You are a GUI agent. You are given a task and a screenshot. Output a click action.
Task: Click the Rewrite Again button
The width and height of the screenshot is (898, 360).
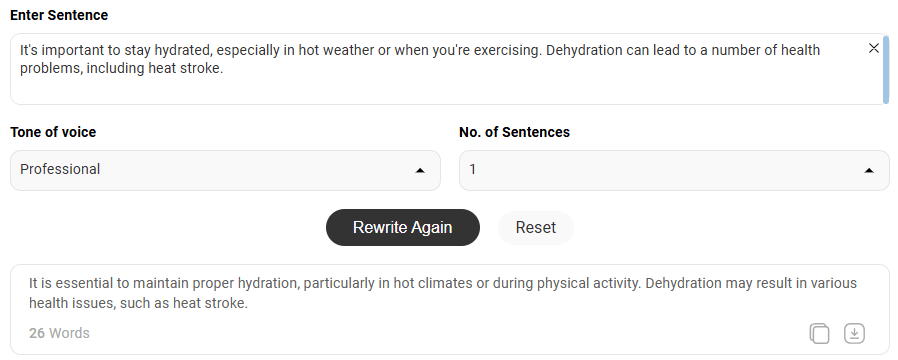403,227
